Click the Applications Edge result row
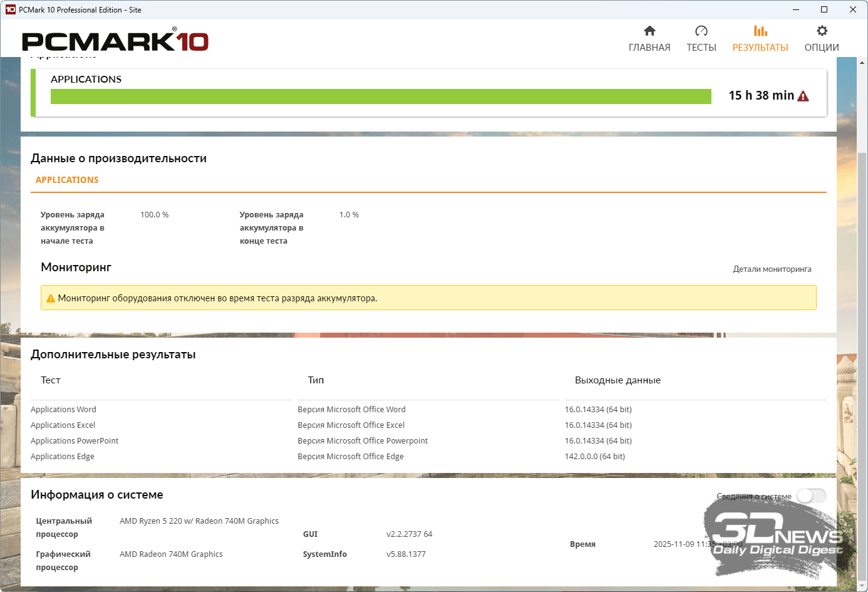This screenshot has width=868, height=592. tap(63, 457)
